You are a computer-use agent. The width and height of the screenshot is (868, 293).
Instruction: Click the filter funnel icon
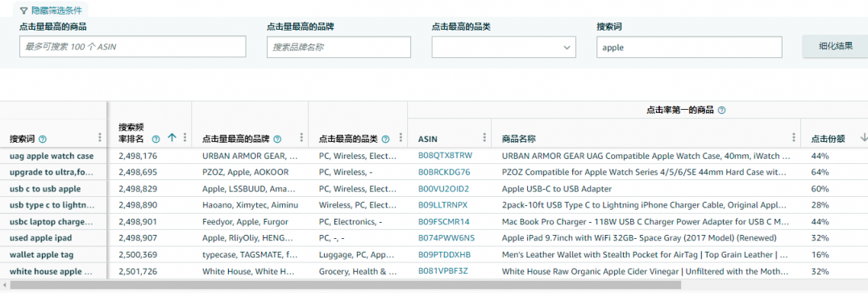pyautogui.click(x=23, y=10)
